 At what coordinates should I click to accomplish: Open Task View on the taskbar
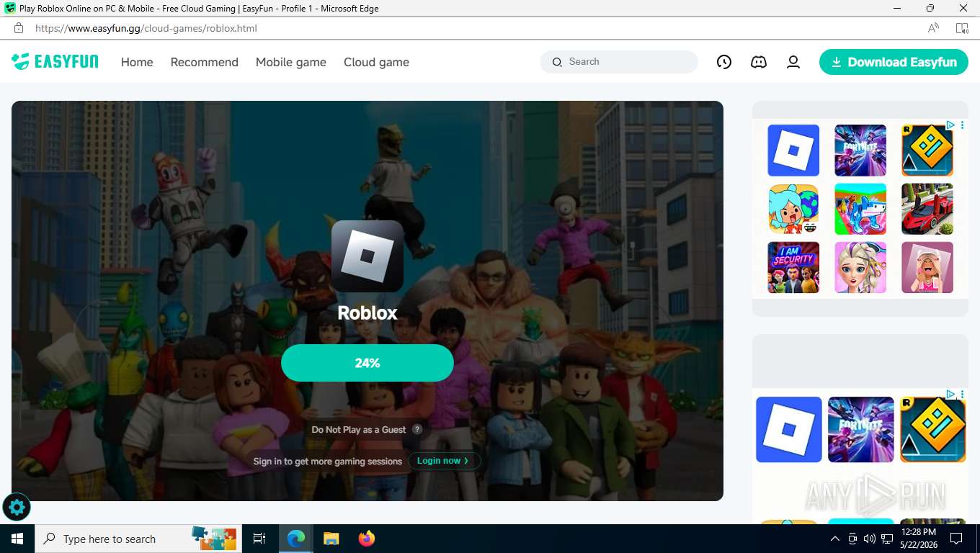click(259, 539)
